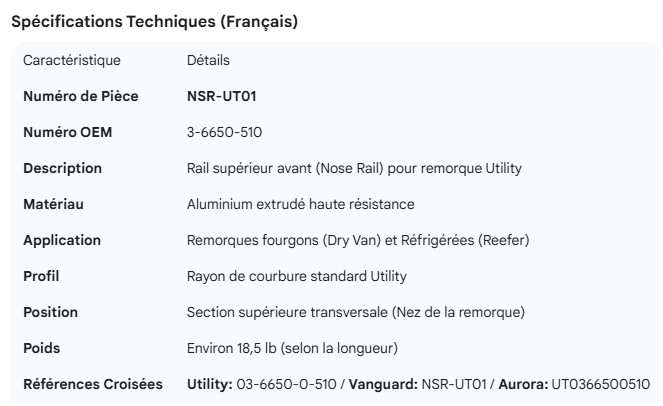The image size is (663, 406).
Task: Select the Numéro de Pièce row label
Action: point(80,96)
